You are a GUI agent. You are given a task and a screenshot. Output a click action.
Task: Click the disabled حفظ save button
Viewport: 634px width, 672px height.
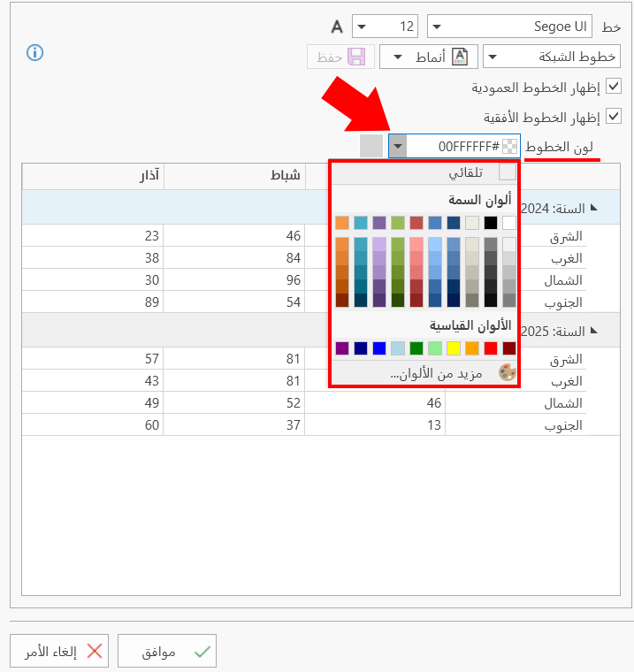click(340, 57)
